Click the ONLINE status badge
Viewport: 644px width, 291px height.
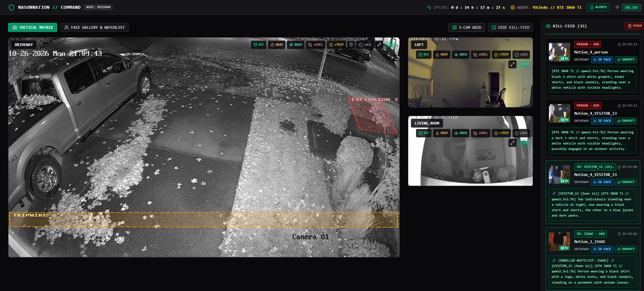[631, 7]
